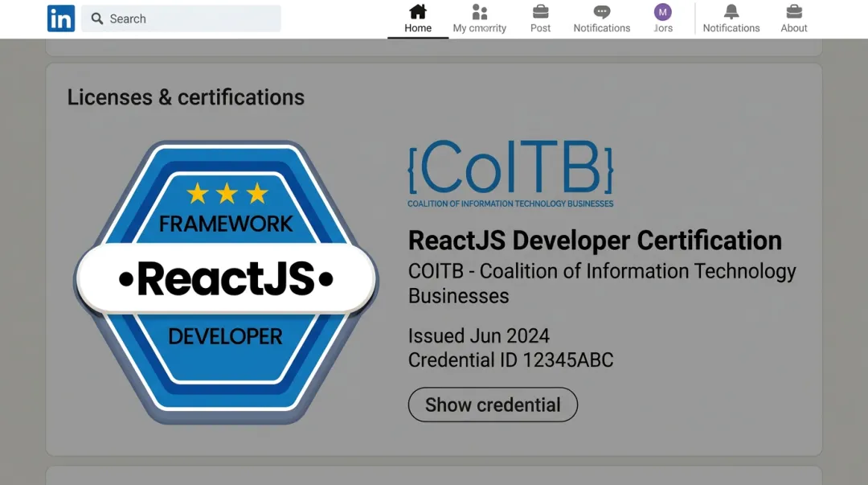
Task: Click the briefcase icon above Post
Action: [x=540, y=11]
